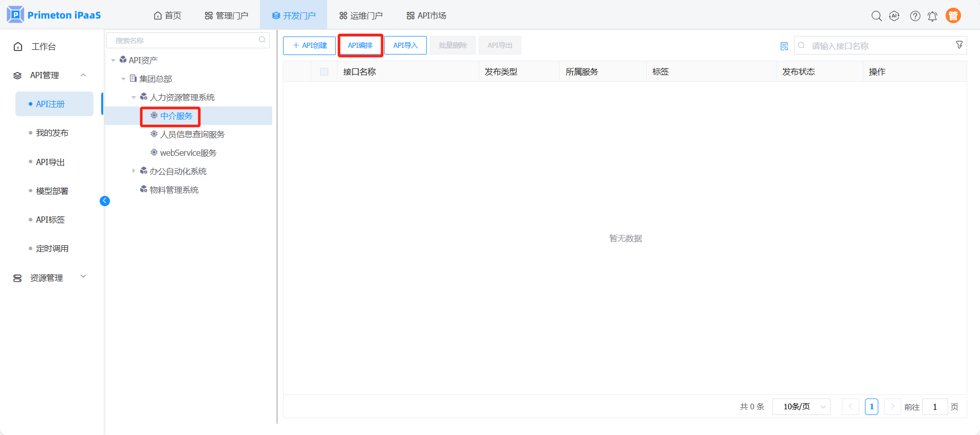
Task: Click the API导入 button
Action: [x=405, y=45]
